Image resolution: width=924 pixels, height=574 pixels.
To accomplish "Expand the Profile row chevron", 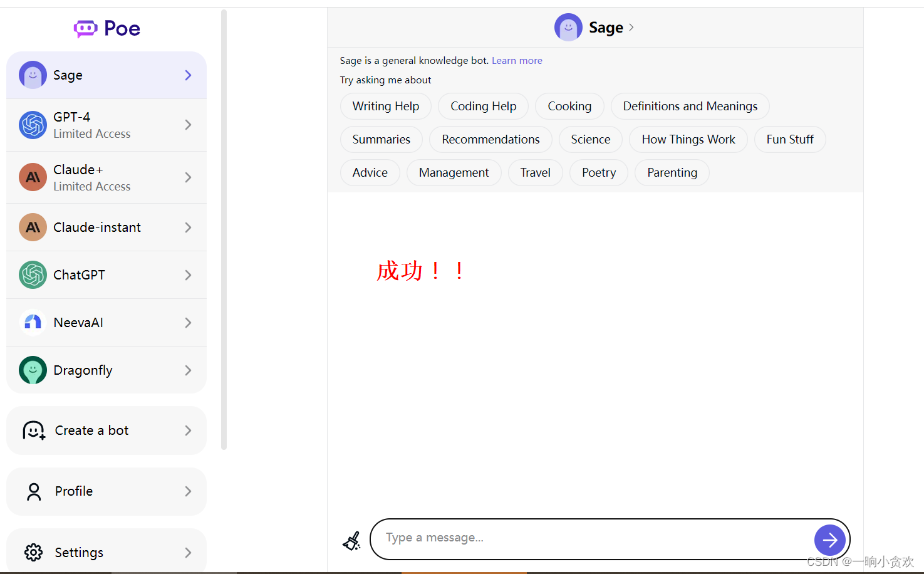I will click(188, 491).
